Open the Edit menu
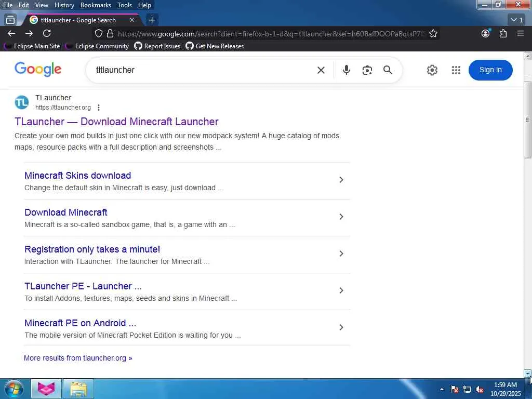 [24, 5]
